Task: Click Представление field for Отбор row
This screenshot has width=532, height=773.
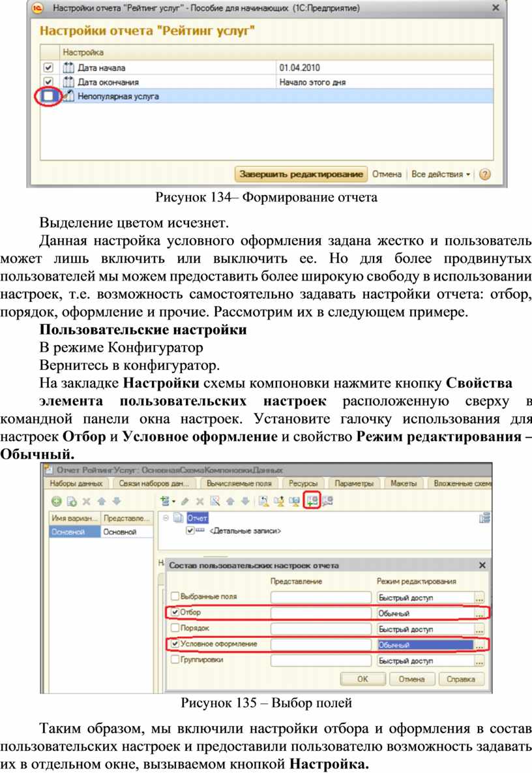Action: (321, 613)
